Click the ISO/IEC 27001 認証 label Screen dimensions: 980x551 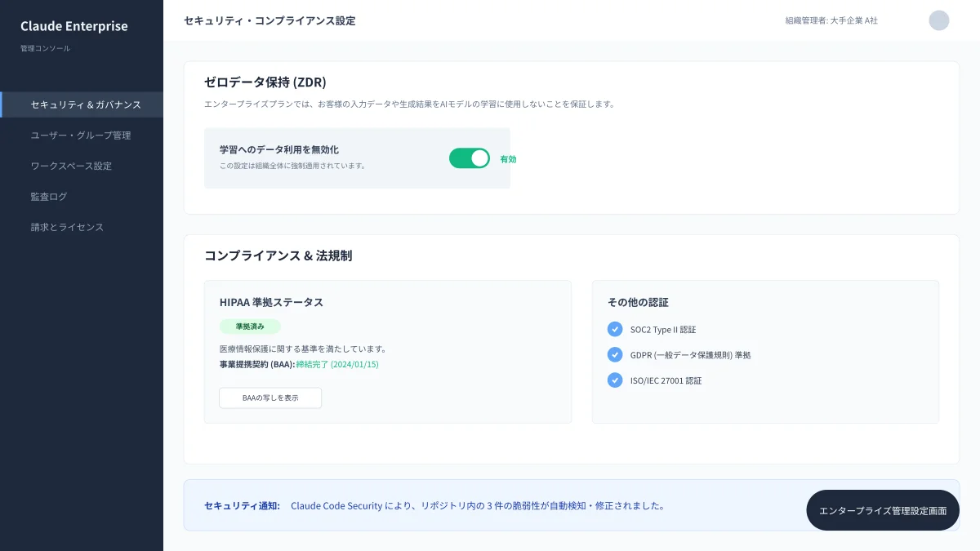point(666,380)
